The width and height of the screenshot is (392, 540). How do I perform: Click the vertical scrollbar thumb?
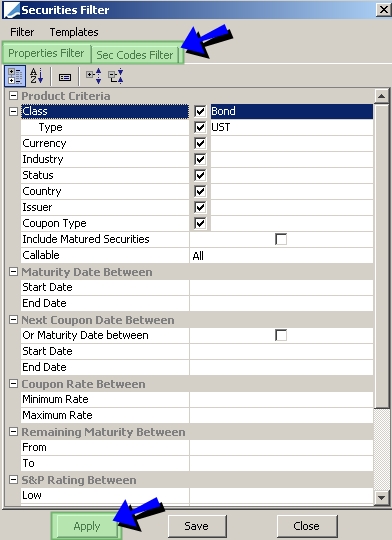(x=382, y=256)
